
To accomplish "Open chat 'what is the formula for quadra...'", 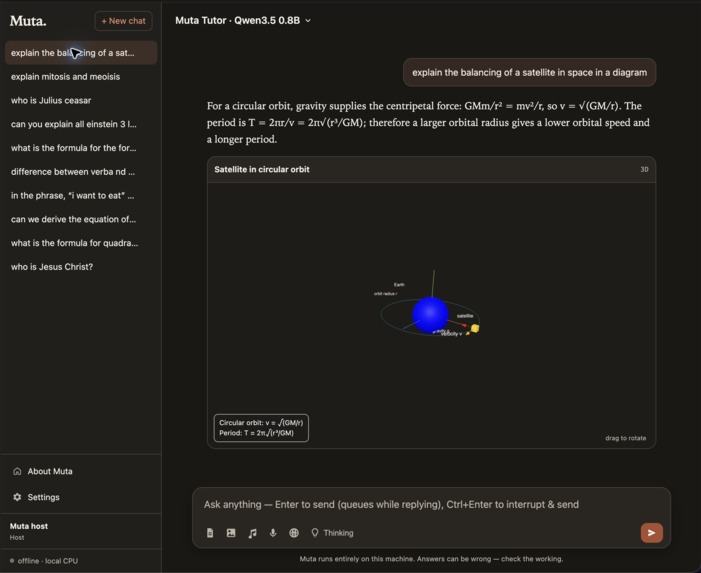I will pos(81,243).
